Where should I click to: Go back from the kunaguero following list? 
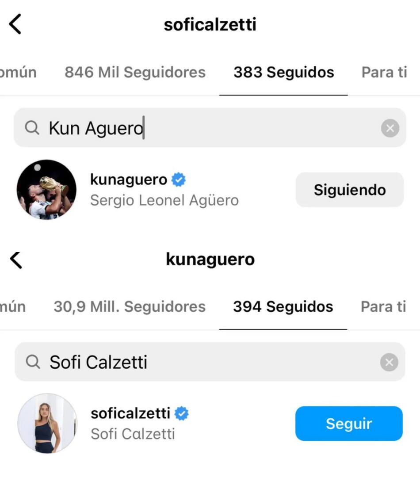tap(16, 260)
